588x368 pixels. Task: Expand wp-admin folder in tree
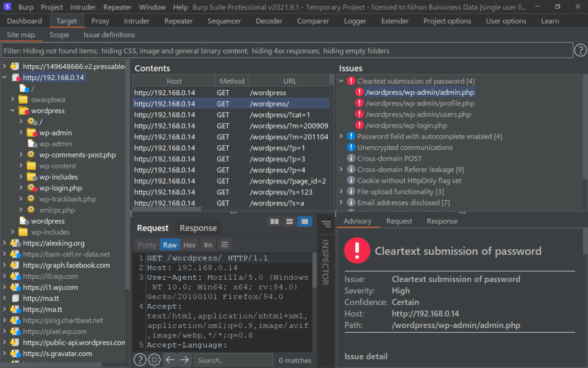click(21, 132)
